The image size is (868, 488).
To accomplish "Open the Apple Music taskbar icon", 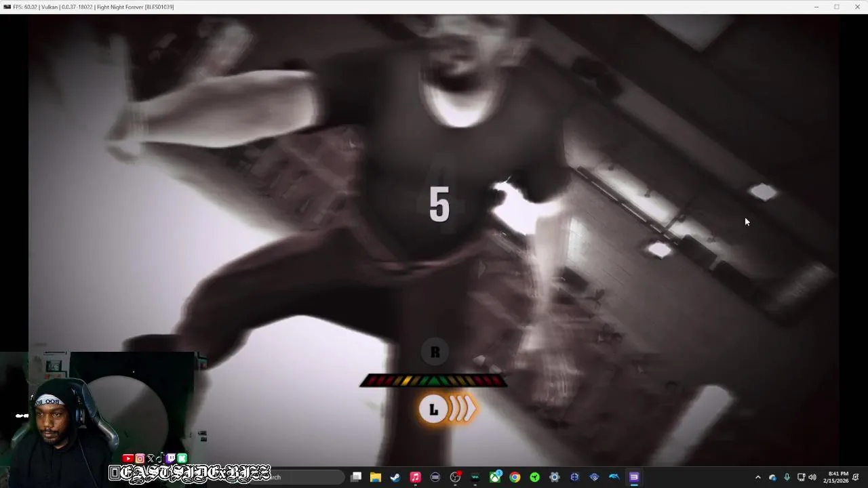I will [x=415, y=477].
